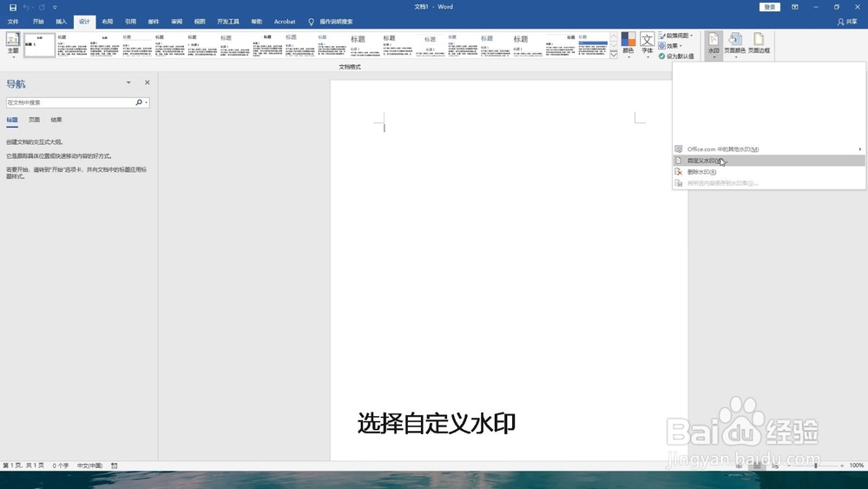868x489 pixels.
Task: Open the 视图 (View) tab
Action: click(200, 22)
